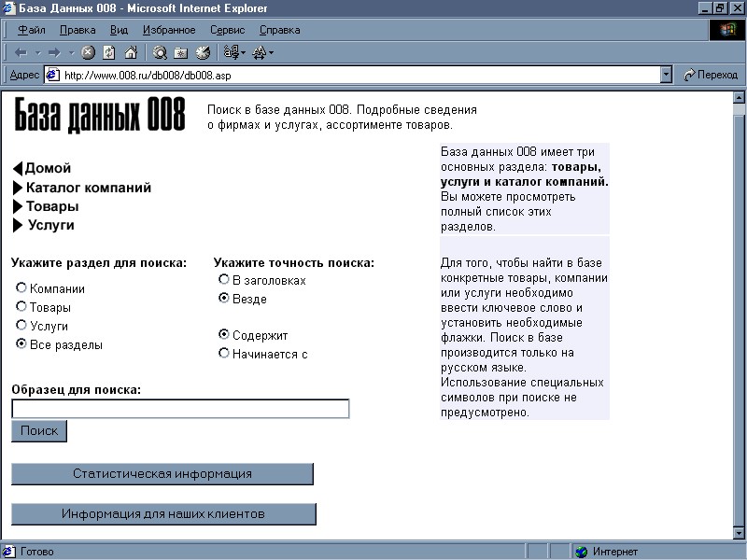Image resolution: width=747 pixels, height=560 pixels.
Task: Enable the Начинается с radio option
Action: point(223,353)
